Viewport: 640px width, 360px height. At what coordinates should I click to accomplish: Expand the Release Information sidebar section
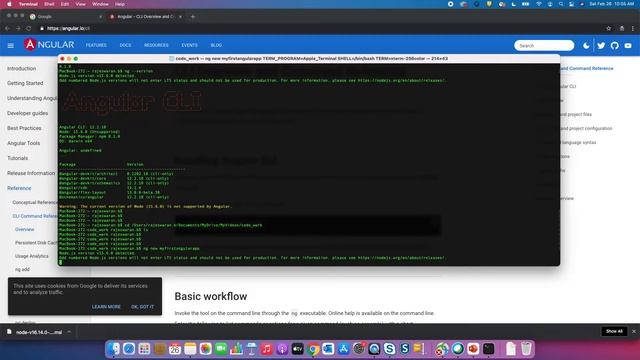31,173
